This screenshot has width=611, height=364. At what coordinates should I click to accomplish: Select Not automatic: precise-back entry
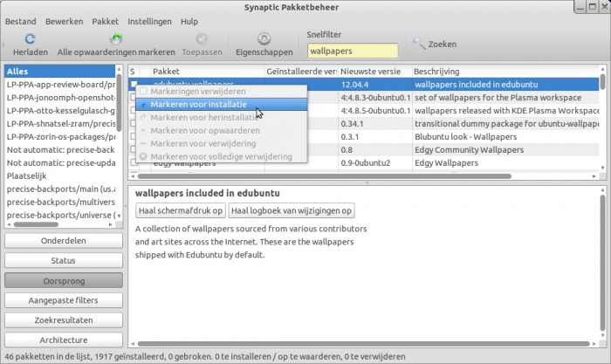60,149
